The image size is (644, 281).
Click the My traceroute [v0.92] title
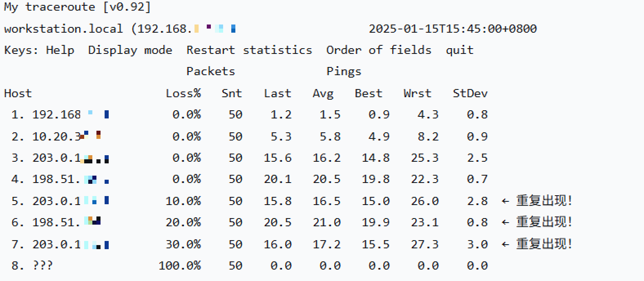pyautogui.click(x=77, y=7)
